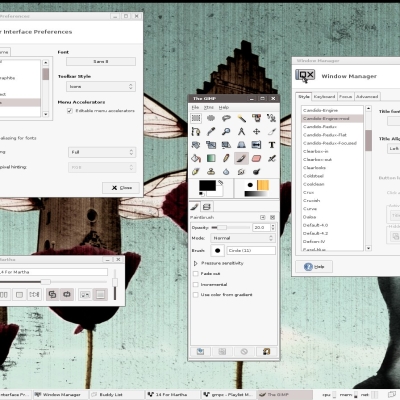Select the Perspective tool
The width and height of the screenshot is (400, 400).
pos(241,145)
